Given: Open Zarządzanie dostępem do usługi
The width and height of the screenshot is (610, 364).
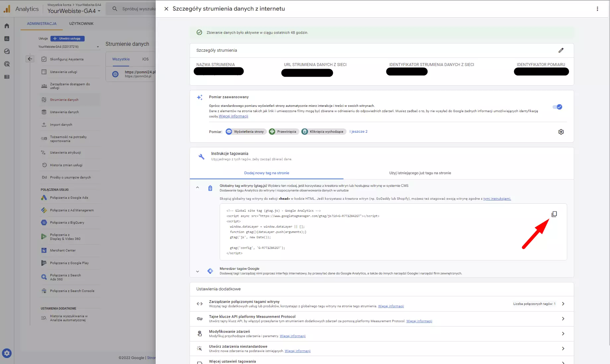Looking at the screenshot, I should [x=70, y=86].
